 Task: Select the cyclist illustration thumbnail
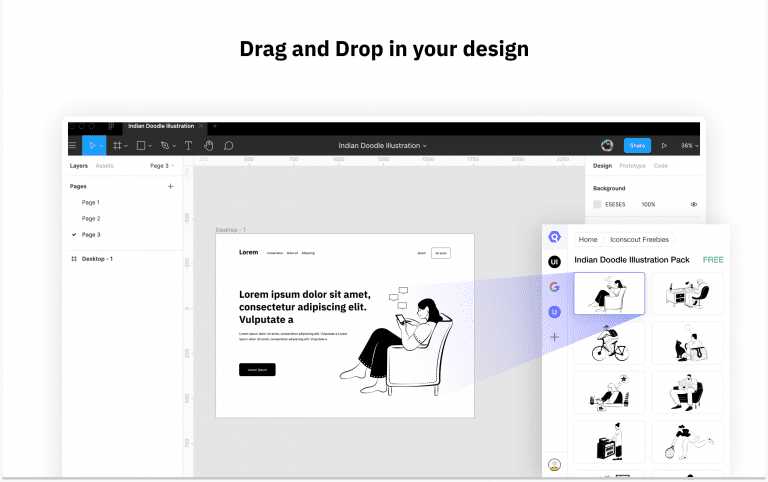pos(609,343)
